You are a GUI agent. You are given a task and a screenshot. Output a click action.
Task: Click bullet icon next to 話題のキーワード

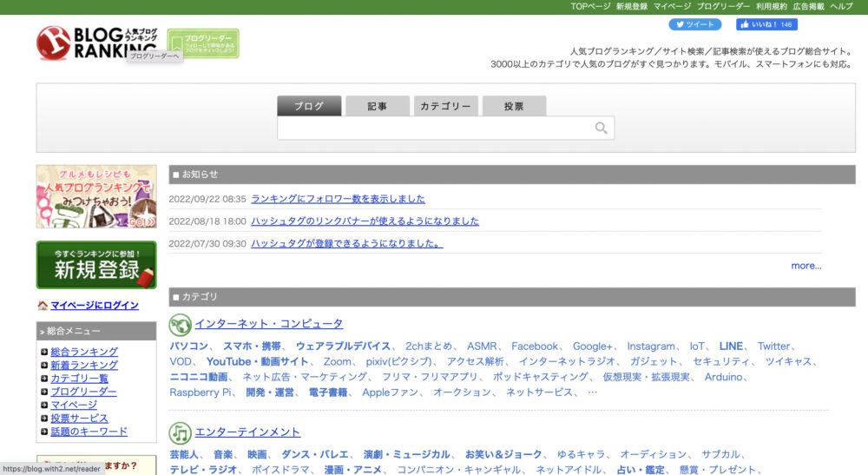pyautogui.click(x=44, y=432)
